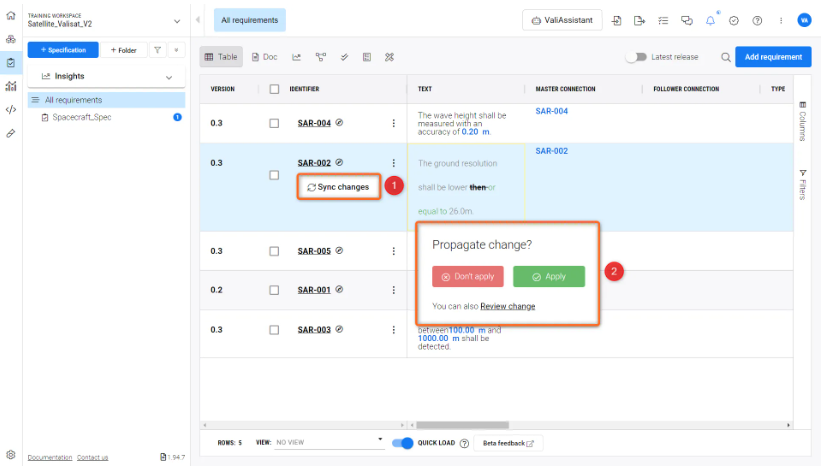Open the home icon in left sidebar

pos(10,16)
